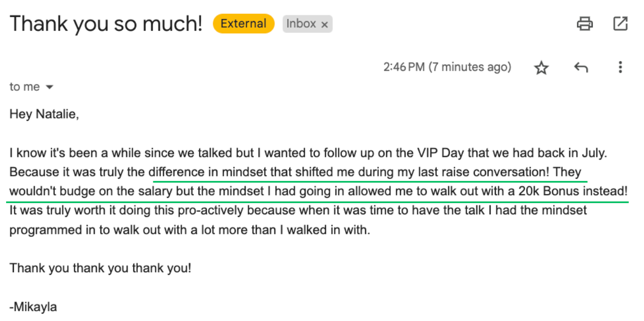Viewport: 644px width, 321px height.
Task: Click the signature "-Mikayla"
Action: [33, 307]
